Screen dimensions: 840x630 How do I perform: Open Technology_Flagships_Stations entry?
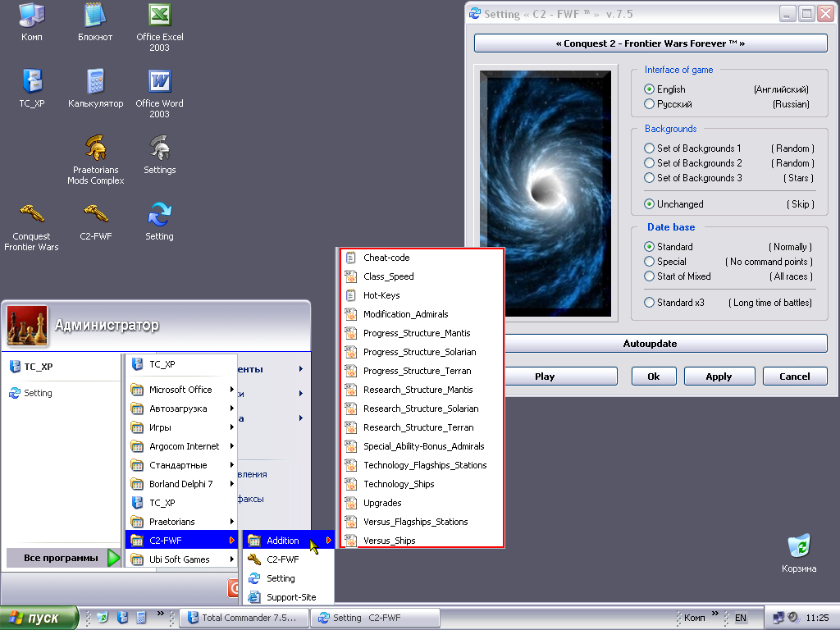click(x=422, y=465)
